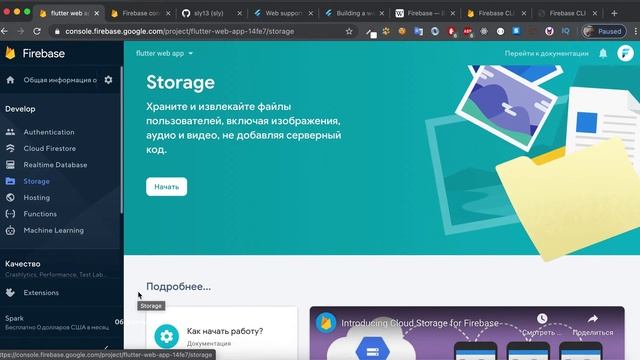Open the account avatar menu
640x360 pixels.
click(625, 53)
